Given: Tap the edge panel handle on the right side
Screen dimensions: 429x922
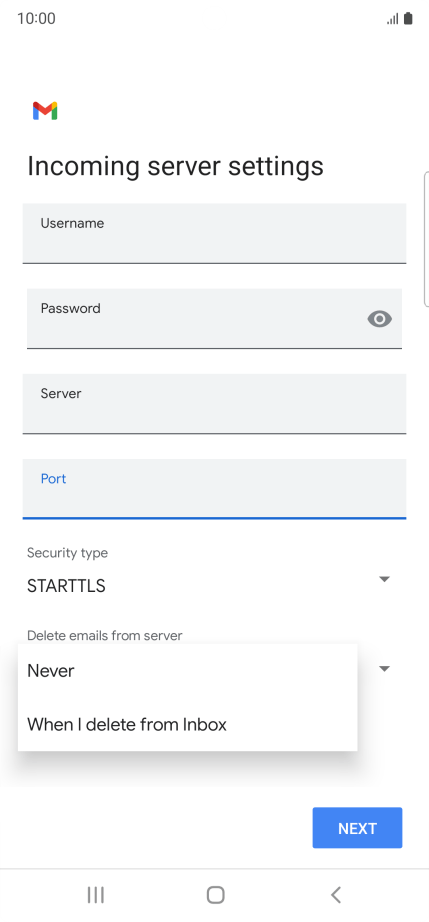Looking at the screenshot, I should pos(426,239).
